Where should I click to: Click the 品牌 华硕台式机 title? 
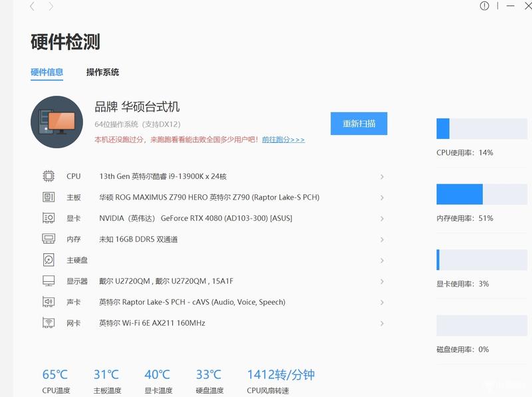[x=137, y=106]
